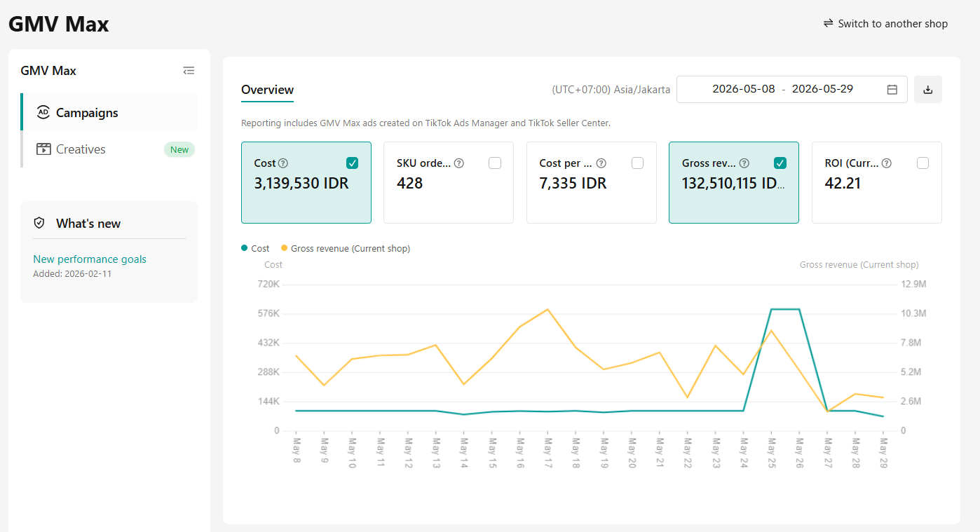980x532 pixels.
Task: Click the 132,510,115 gross revenue value
Action: coord(734,184)
